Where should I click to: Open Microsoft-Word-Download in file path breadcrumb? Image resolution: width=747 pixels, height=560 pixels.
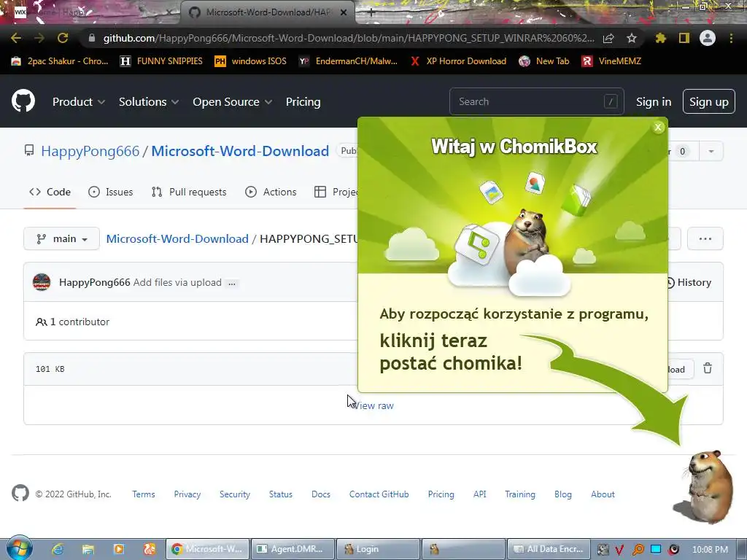pos(177,238)
